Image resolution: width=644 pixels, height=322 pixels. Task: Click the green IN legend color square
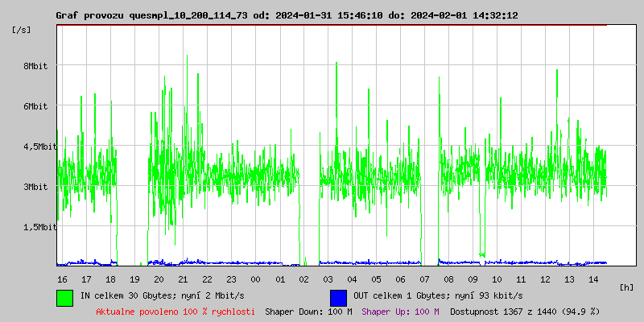coord(64,296)
